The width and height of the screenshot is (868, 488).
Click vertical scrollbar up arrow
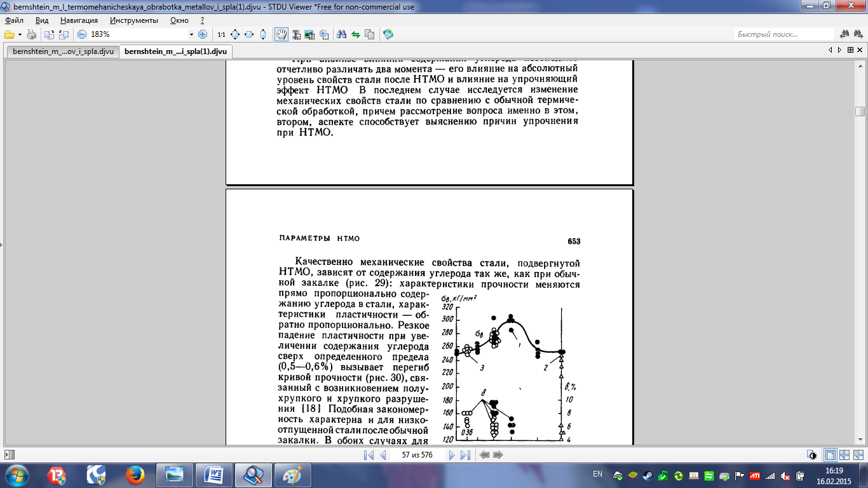pos(860,65)
